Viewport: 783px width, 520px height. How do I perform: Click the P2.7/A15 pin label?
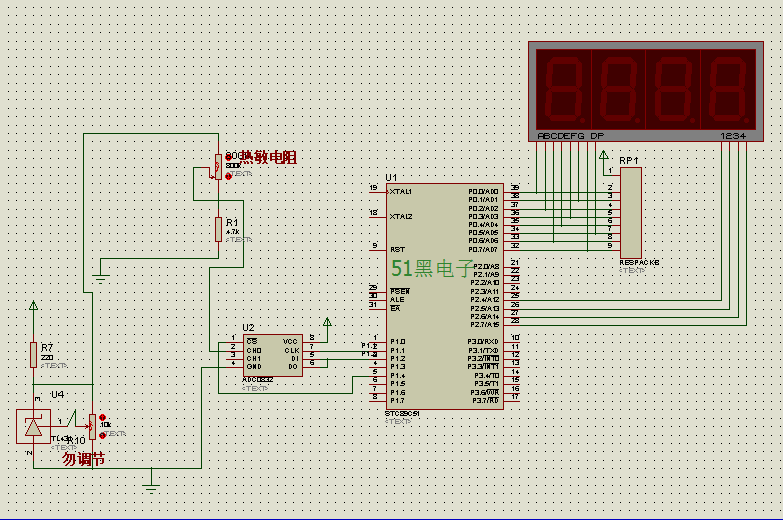click(485, 325)
